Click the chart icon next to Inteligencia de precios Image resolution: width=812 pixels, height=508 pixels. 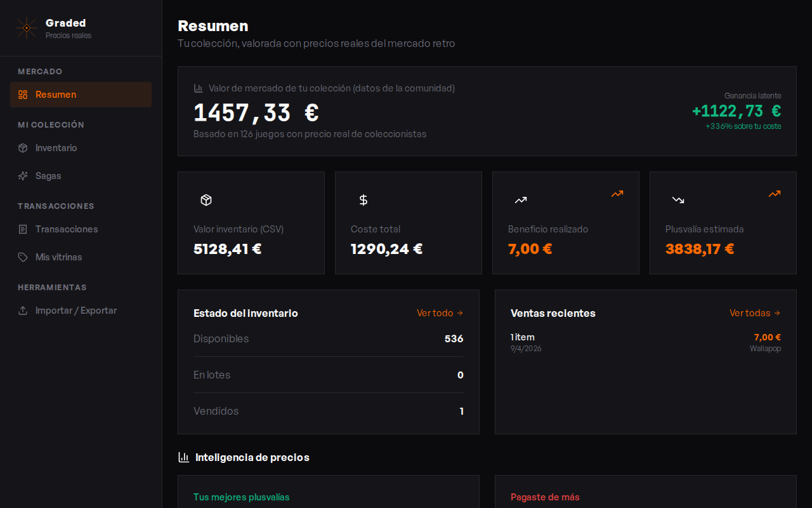tap(183, 457)
